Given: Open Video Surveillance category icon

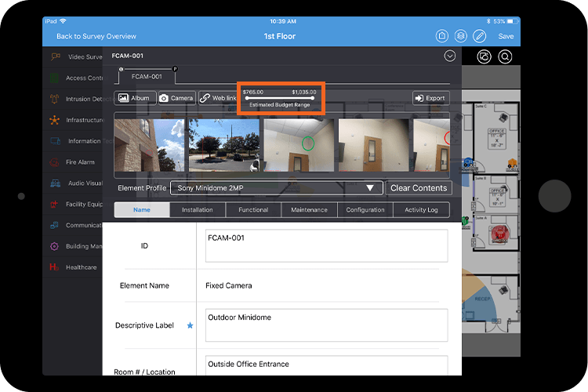Looking at the screenshot, I should (55, 56).
